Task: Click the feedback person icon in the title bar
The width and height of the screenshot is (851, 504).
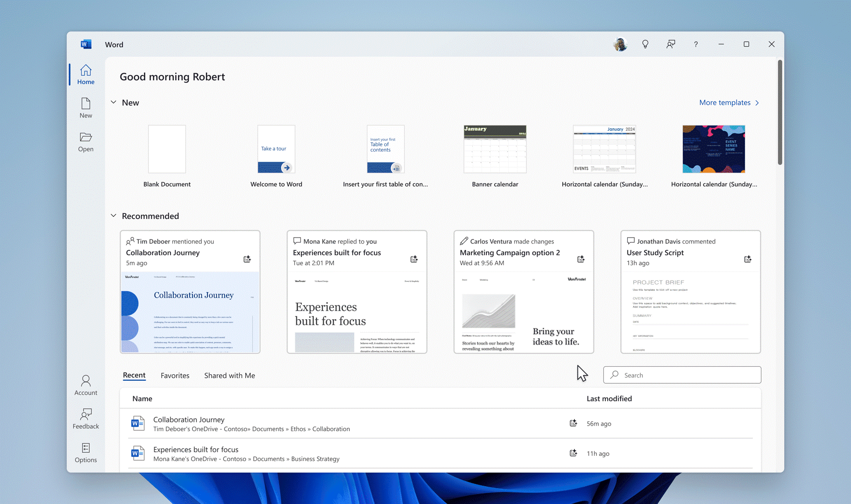Action: click(x=670, y=44)
